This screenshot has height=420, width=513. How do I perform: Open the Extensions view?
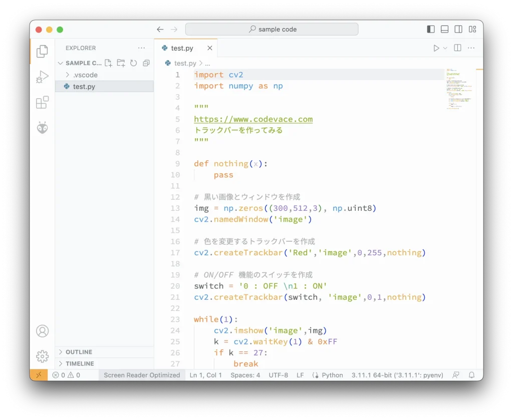(42, 102)
